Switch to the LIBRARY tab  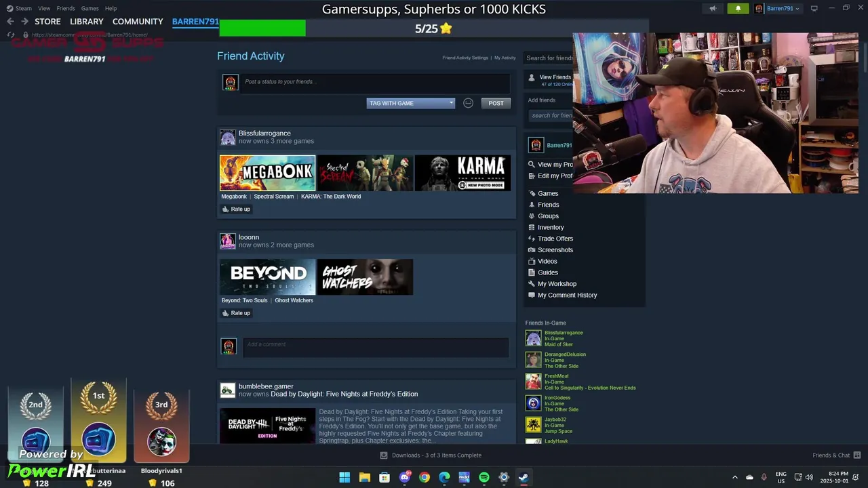click(x=87, y=22)
